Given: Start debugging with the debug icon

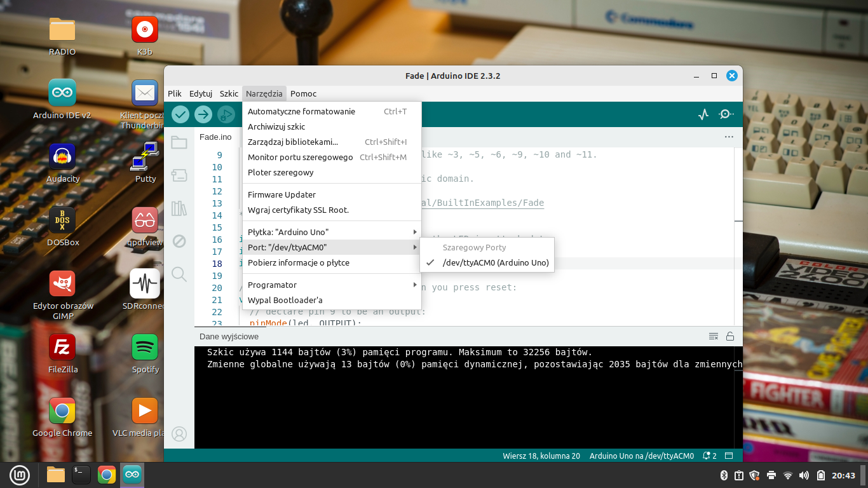Looking at the screenshot, I should tap(226, 114).
